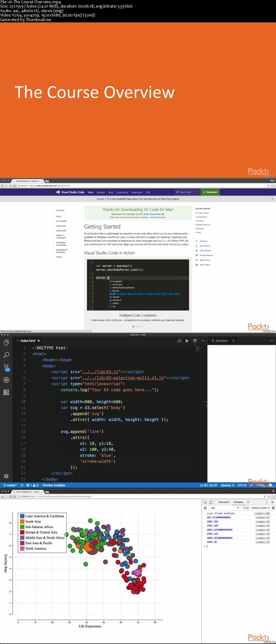Open the Search icon in VS Code activity bar
Screen dimensions: 276x644
(6, 355)
